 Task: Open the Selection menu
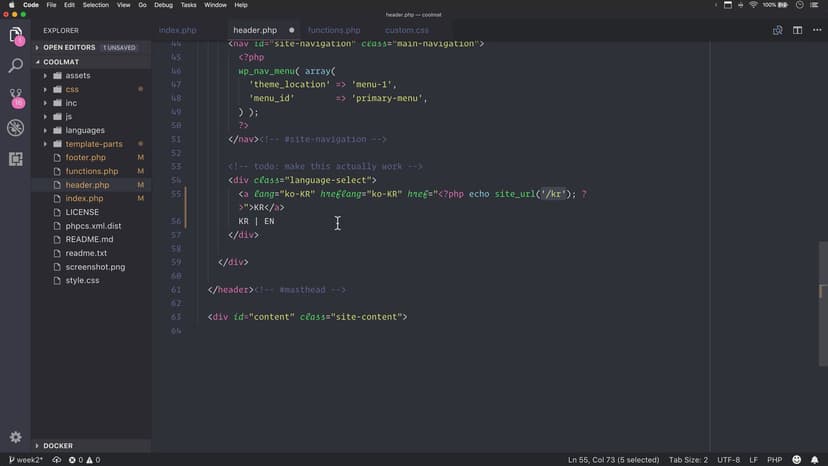pyautogui.click(x=96, y=5)
